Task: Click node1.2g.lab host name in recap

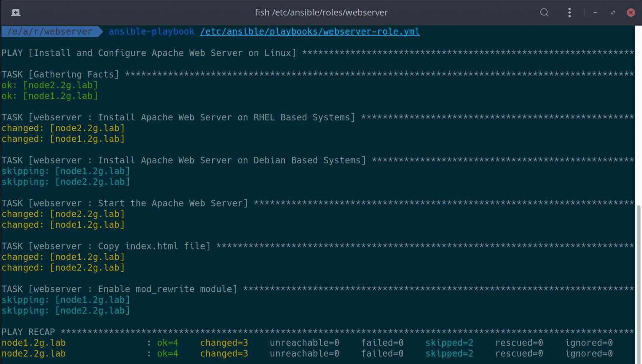Action: pos(33,343)
